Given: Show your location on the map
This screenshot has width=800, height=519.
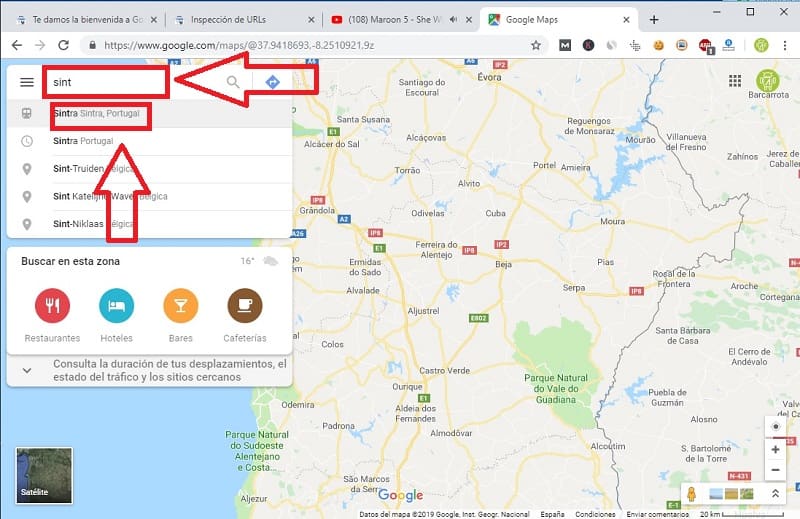Looking at the screenshot, I should [776, 427].
